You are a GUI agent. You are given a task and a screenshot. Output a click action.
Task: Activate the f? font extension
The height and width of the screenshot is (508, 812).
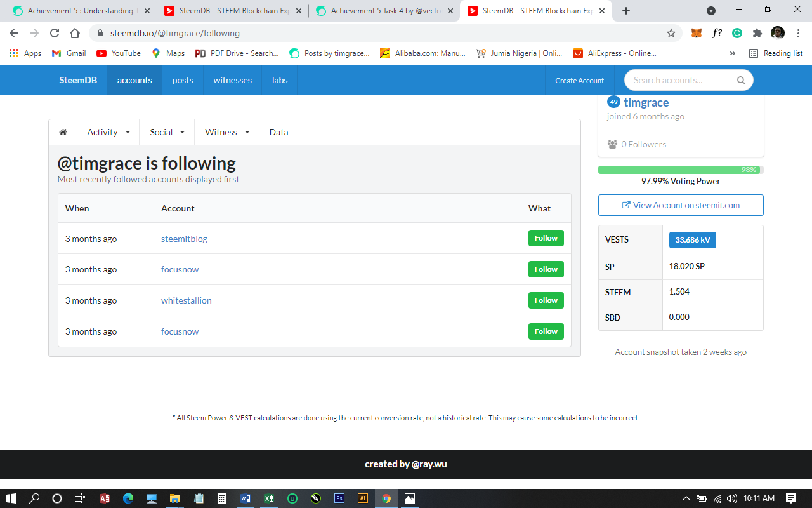[x=717, y=33]
